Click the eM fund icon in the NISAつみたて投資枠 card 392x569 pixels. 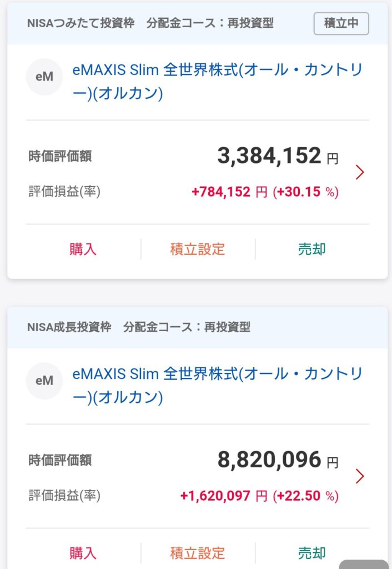tap(44, 78)
